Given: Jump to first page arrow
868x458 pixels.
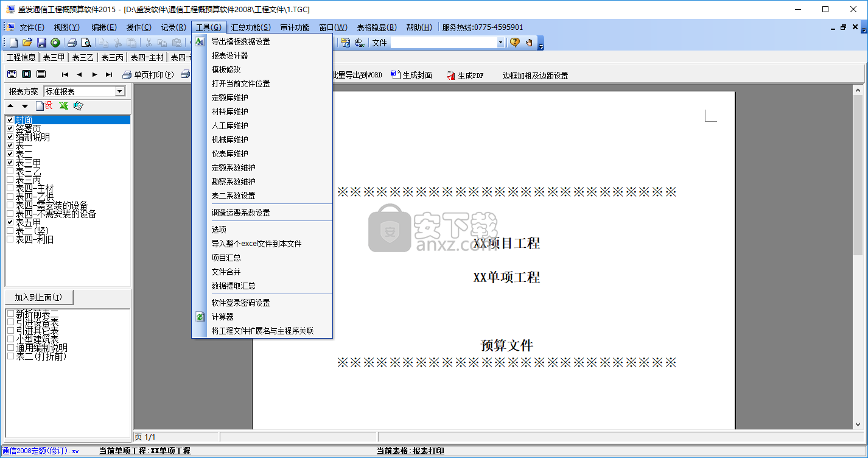Looking at the screenshot, I should [x=65, y=75].
